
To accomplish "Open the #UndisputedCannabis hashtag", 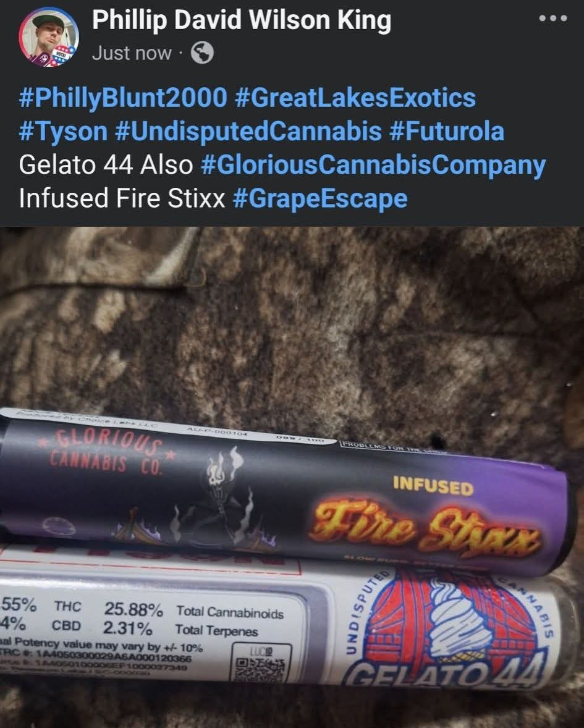I will pos(248,132).
